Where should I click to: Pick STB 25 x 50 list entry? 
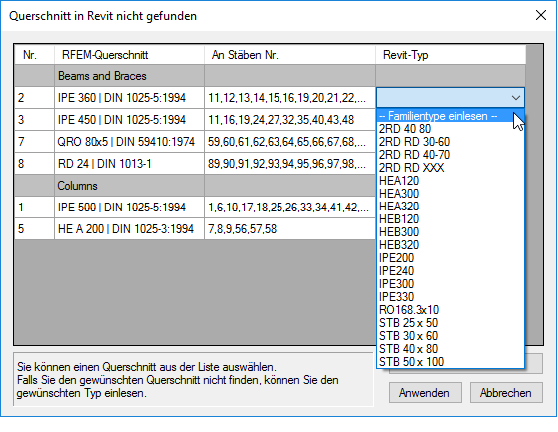(450, 323)
